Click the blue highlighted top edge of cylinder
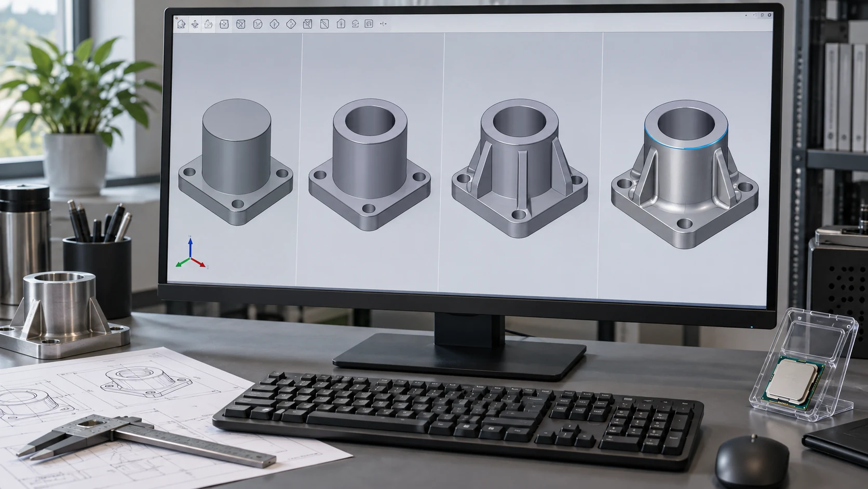The width and height of the screenshot is (868, 489). pyautogui.click(x=686, y=148)
